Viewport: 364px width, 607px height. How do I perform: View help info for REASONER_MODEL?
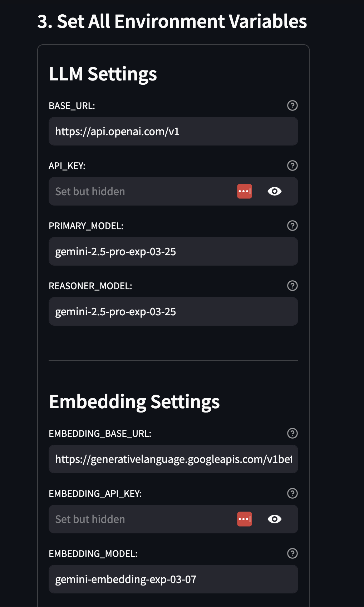pos(292,286)
